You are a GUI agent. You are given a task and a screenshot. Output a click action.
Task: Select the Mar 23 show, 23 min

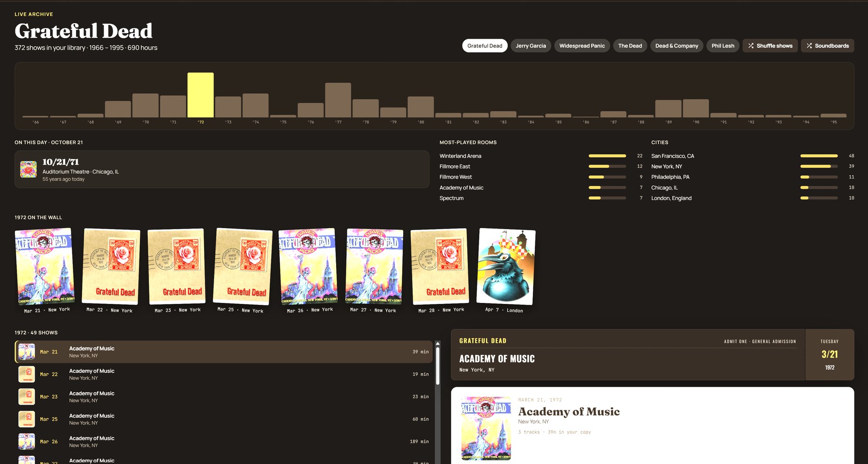coord(224,397)
